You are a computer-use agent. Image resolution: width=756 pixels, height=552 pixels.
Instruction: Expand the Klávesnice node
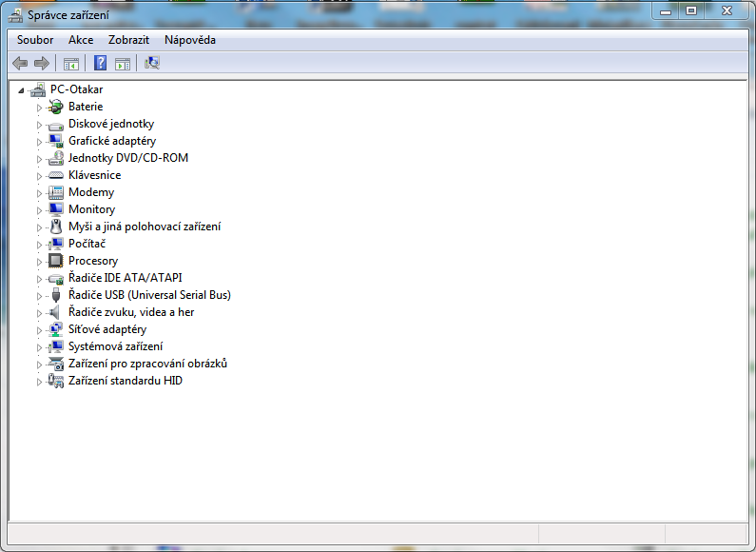(39, 176)
